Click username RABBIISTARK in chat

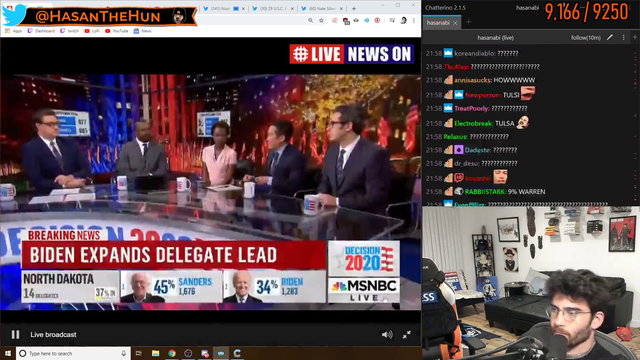(485, 192)
